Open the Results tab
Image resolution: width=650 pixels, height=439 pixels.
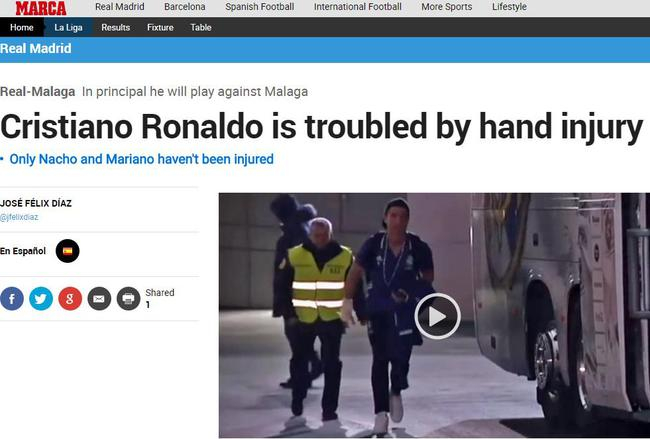click(116, 27)
